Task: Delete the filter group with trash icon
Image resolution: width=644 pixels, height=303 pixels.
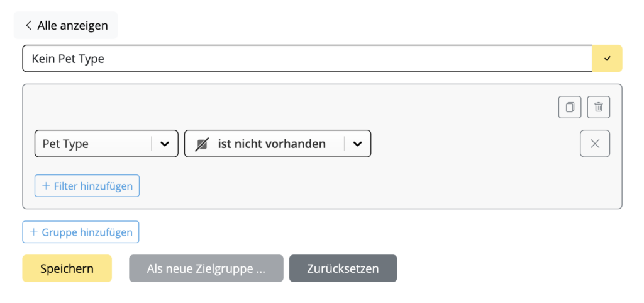Action: [x=599, y=107]
